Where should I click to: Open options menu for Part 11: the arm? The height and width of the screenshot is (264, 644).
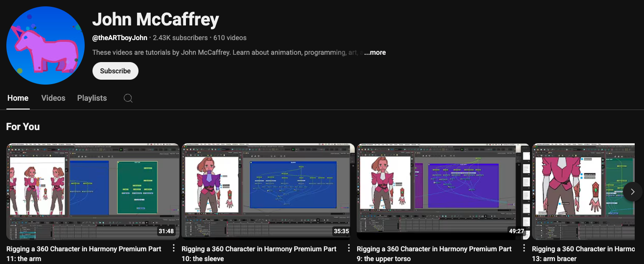click(x=174, y=248)
